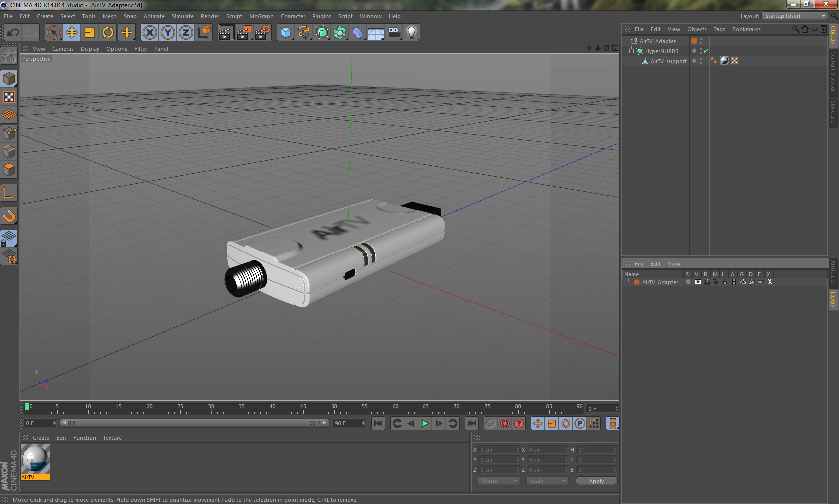
Task: Select AirTV_support object in tree
Action: (668, 61)
